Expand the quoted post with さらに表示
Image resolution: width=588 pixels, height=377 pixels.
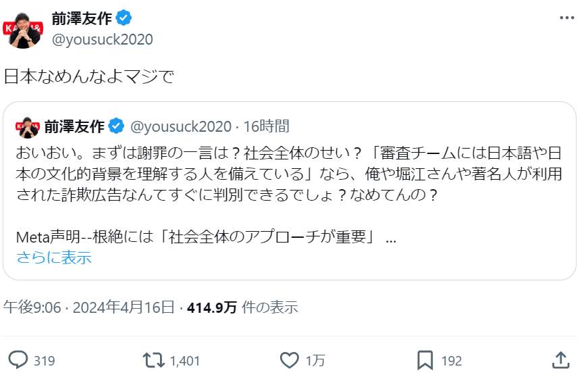click(x=54, y=257)
